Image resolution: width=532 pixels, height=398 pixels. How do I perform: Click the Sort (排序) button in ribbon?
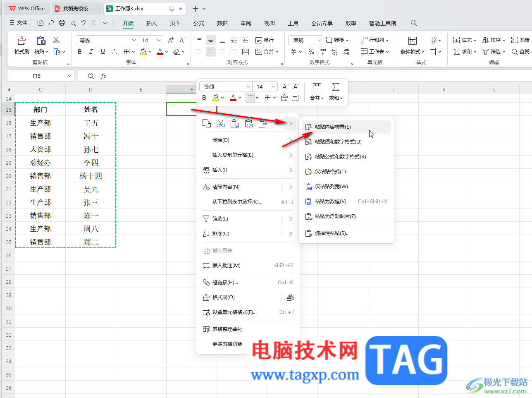[494, 40]
